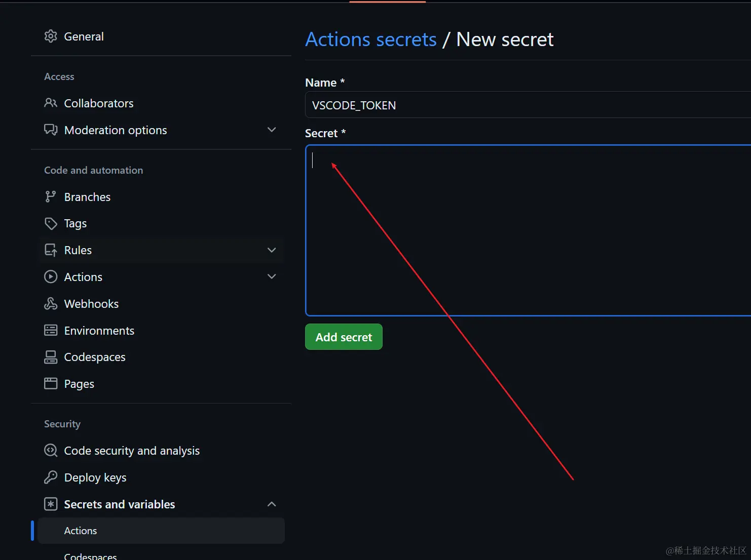Open Code security and analysis settings
The image size is (751, 560).
(132, 451)
